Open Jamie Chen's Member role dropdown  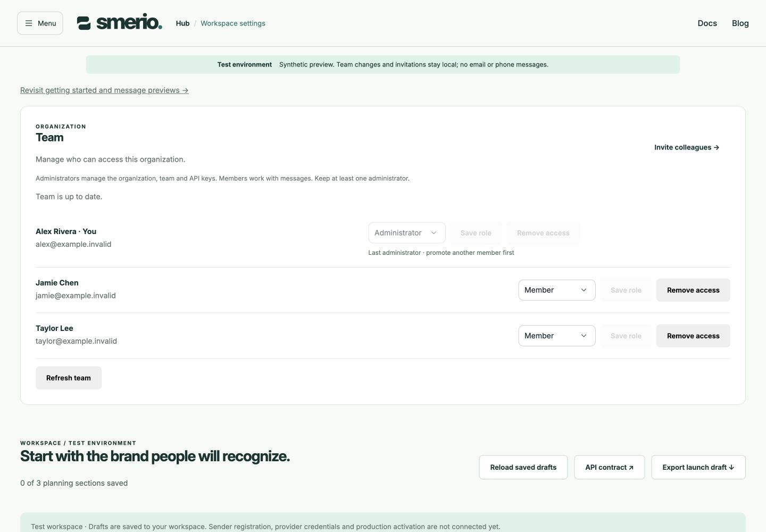point(557,290)
